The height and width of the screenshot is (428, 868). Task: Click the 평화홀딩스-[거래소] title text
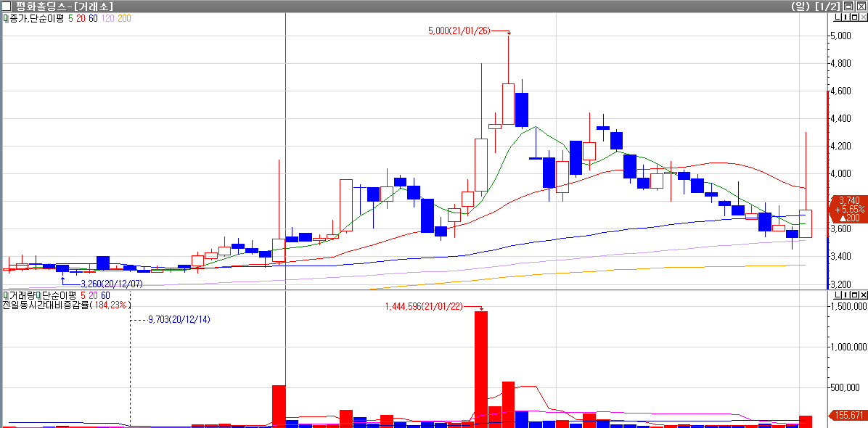63,7
